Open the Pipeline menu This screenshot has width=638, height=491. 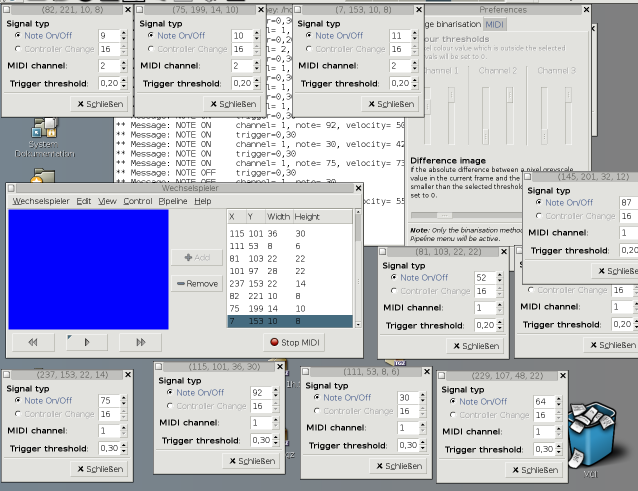pyautogui.click(x=173, y=201)
